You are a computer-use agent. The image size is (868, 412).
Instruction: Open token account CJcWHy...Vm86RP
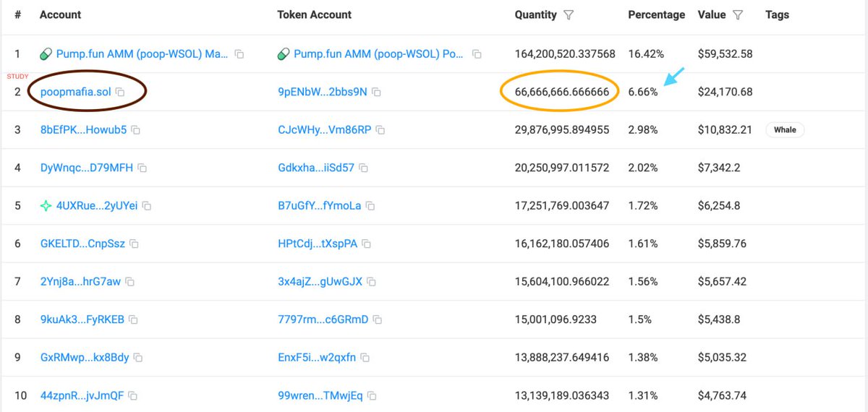coord(325,130)
